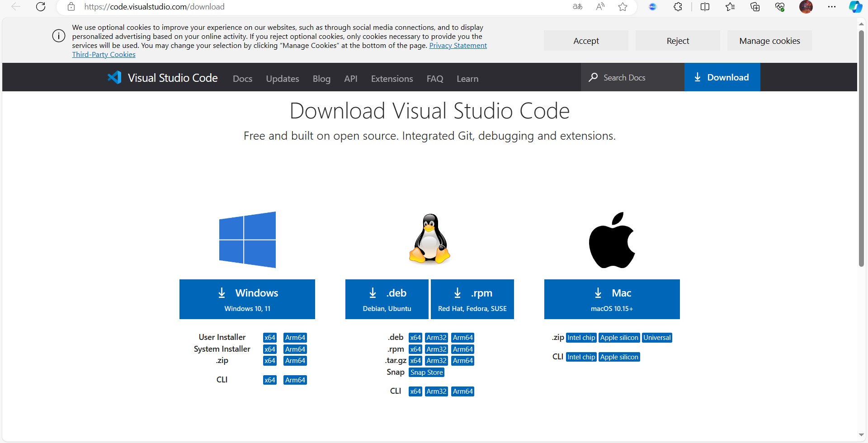Select Mac .zip Universal link

pos(657,338)
